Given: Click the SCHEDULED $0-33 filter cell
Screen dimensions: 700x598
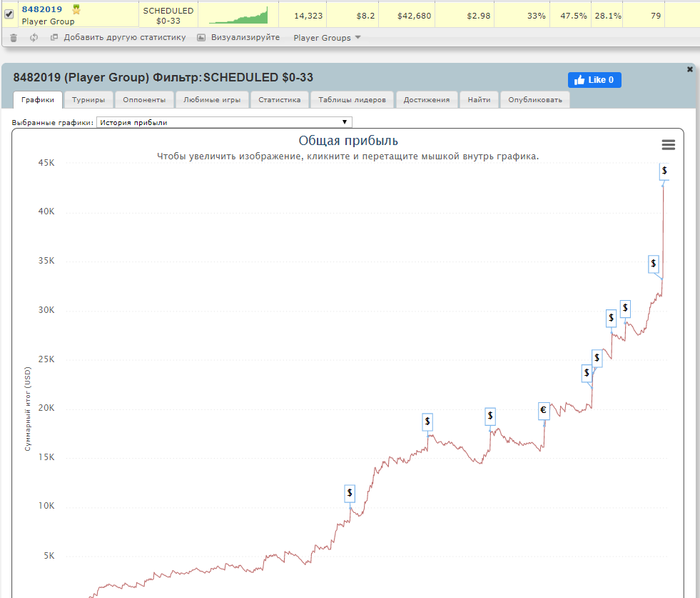Looking at the screenshot, I should (x=168, y=16).
